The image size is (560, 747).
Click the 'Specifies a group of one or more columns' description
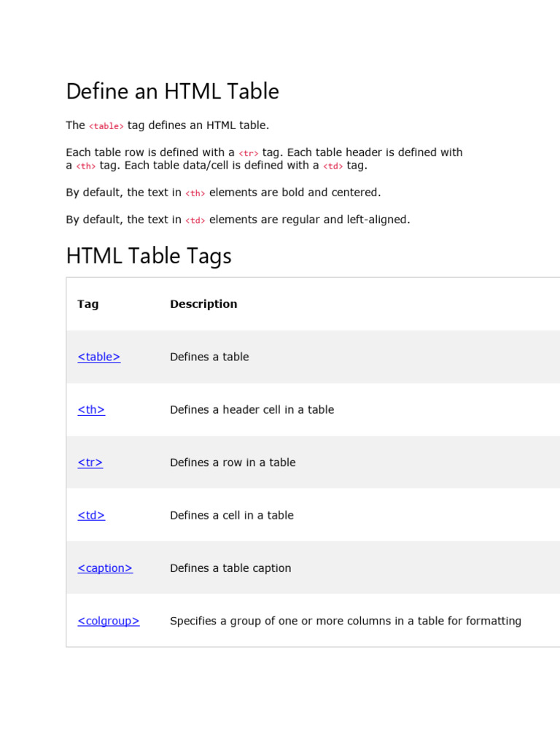tap(346, 621)
